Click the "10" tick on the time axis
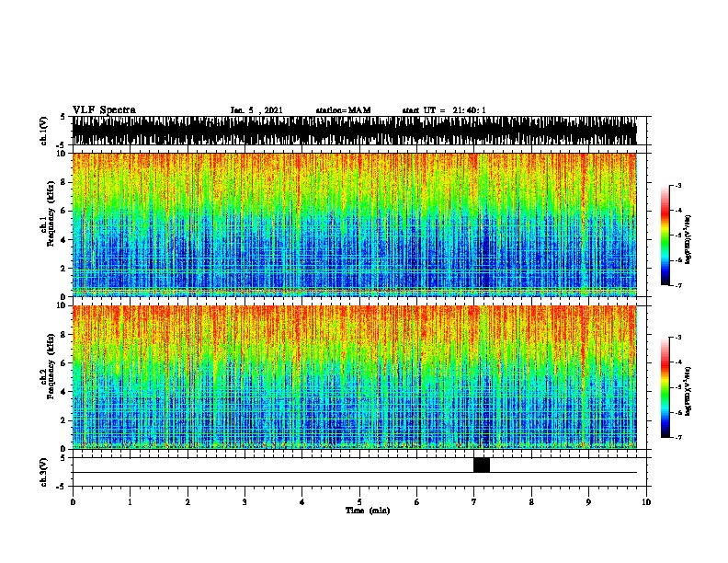The image size is (728, 563). click(x=646, y=502)
